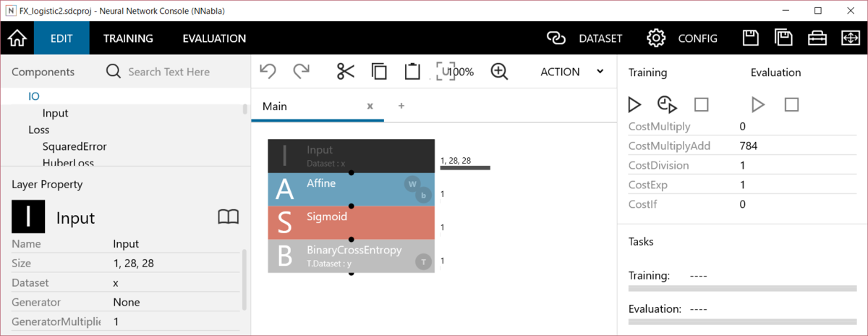Copy the selected layer
The height and width of the screenshot is (336, 868).
coord(379,71)
